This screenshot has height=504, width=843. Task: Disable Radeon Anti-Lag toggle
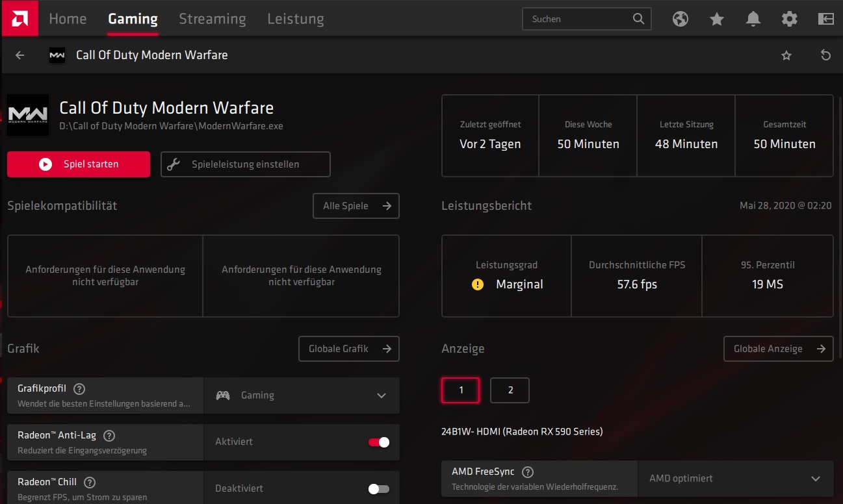[379, 442]
